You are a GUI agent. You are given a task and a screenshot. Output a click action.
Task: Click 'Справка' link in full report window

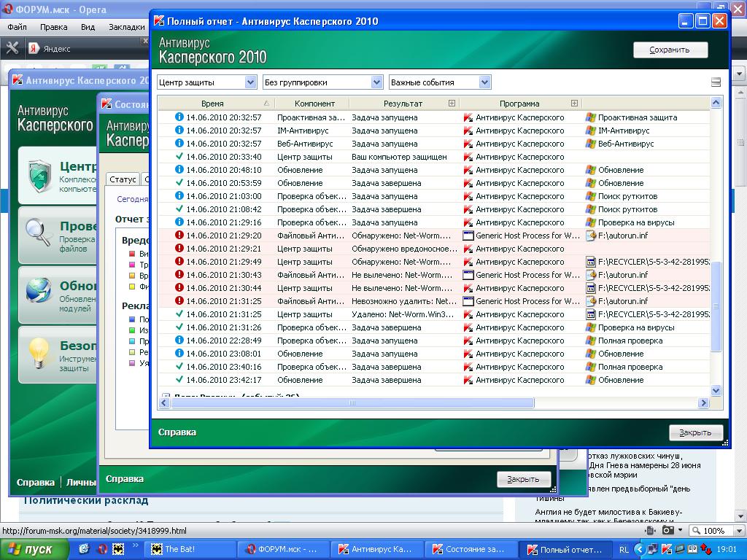point(177,432)
